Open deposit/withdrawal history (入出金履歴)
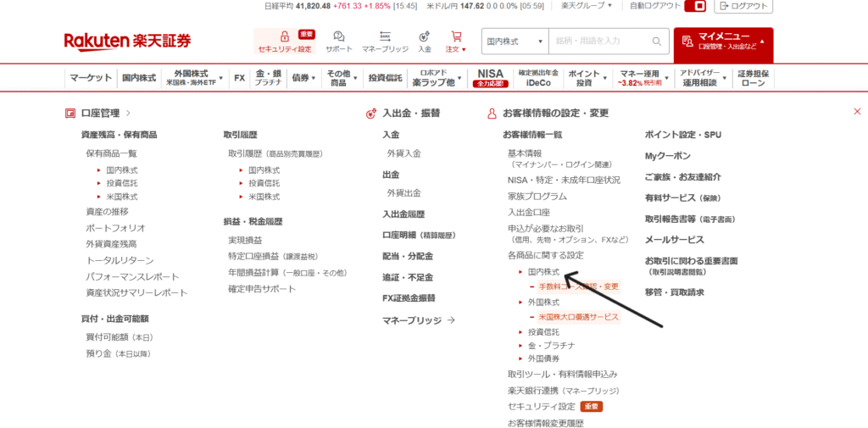The image size is (868, 428). (x=403, y=214)
